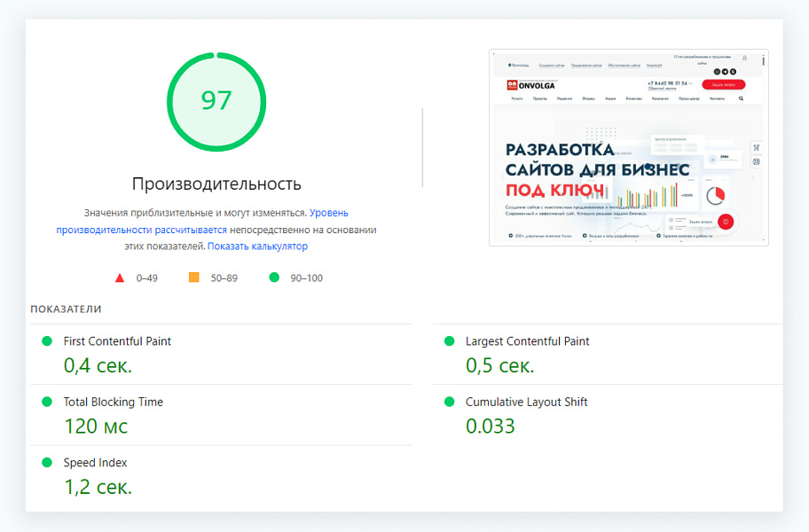Click the right carousel arrow on the banner
This screenshot has width=809, height=532.
[x=752, y=176]
